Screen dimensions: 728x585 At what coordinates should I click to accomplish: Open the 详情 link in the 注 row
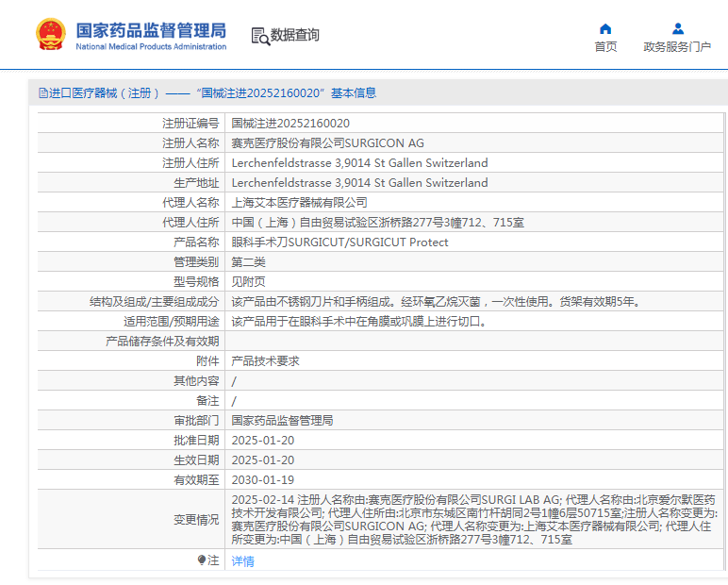(242, 561)
